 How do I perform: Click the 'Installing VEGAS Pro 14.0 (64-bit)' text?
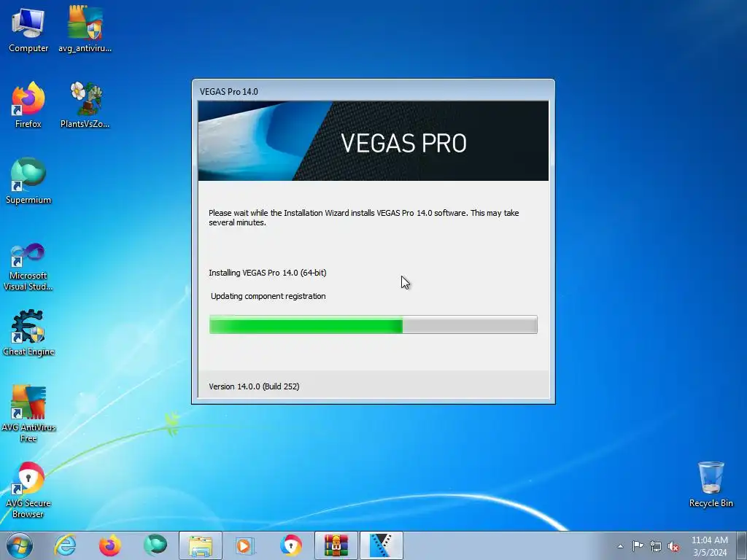tap(267, 273)
